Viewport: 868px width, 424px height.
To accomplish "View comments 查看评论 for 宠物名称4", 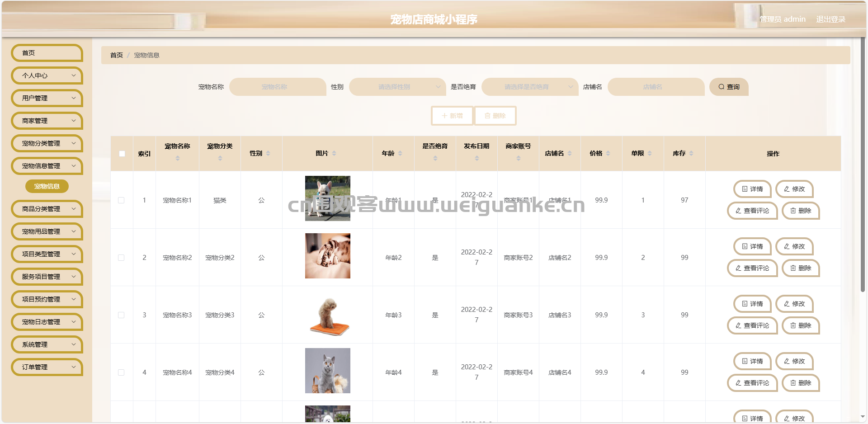I will click(x=752, y=383).
